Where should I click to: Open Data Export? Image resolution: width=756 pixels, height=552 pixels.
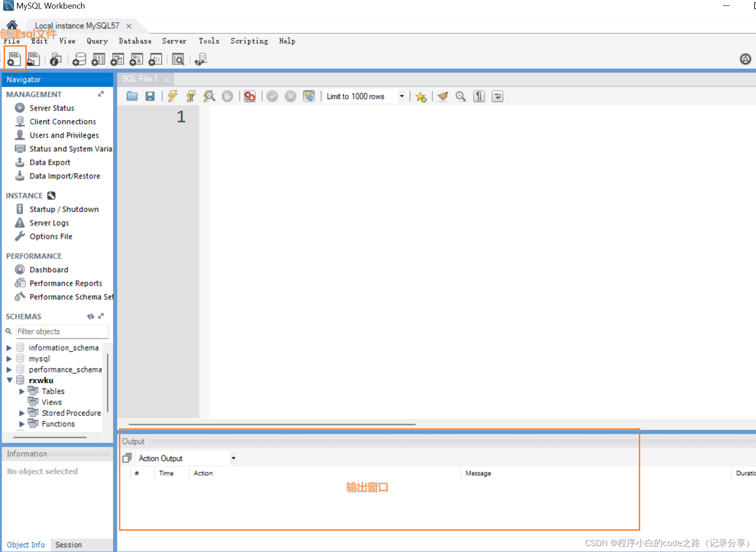point(50,162)
